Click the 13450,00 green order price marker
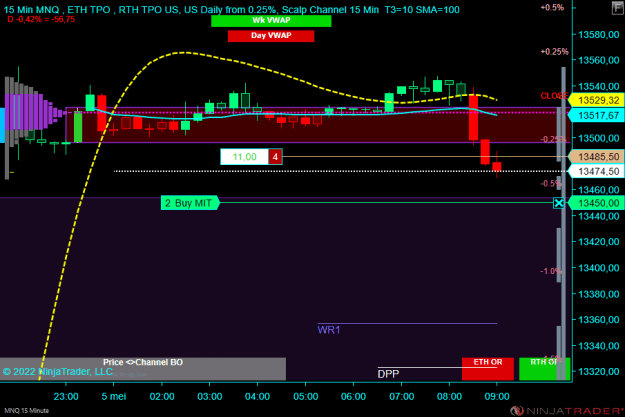The image size is (625, 417). point(596,203)
